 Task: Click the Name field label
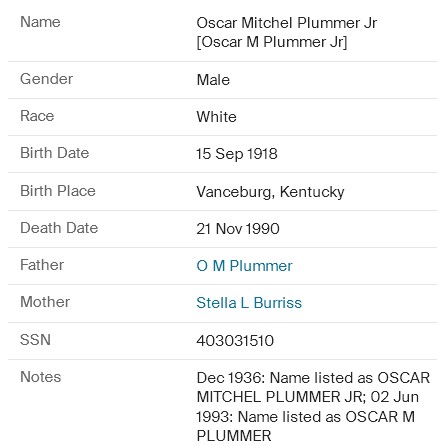40,22
